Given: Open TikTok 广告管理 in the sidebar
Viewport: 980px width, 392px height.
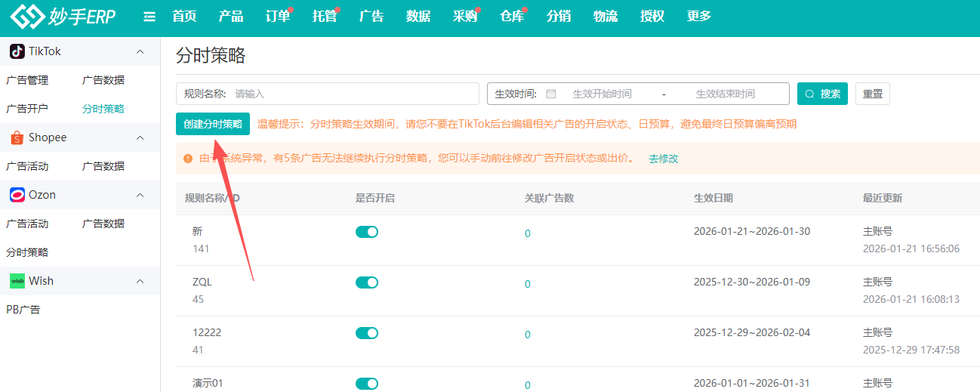Looking at the screenshot, I should 27,80.
